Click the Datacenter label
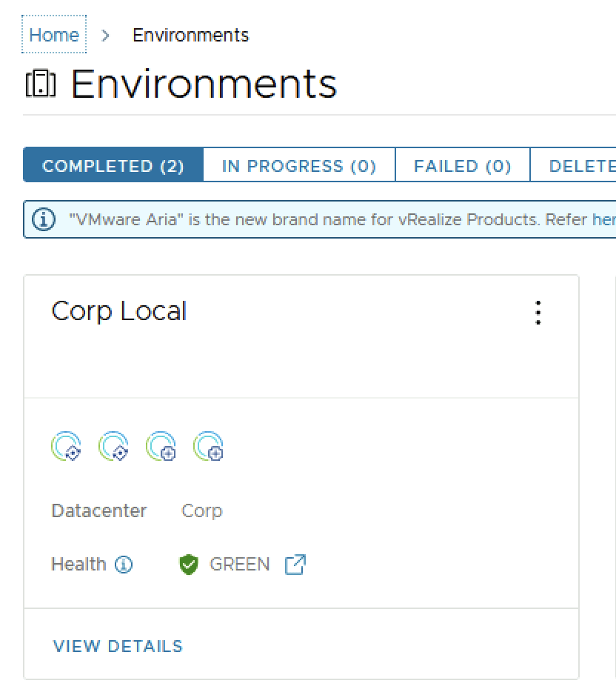This screenshot has height=692, width=616. coord(99,510)
